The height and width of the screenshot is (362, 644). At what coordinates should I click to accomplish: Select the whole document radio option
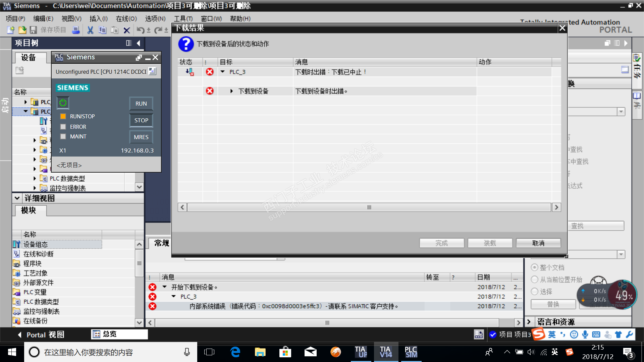coord(534,267)
